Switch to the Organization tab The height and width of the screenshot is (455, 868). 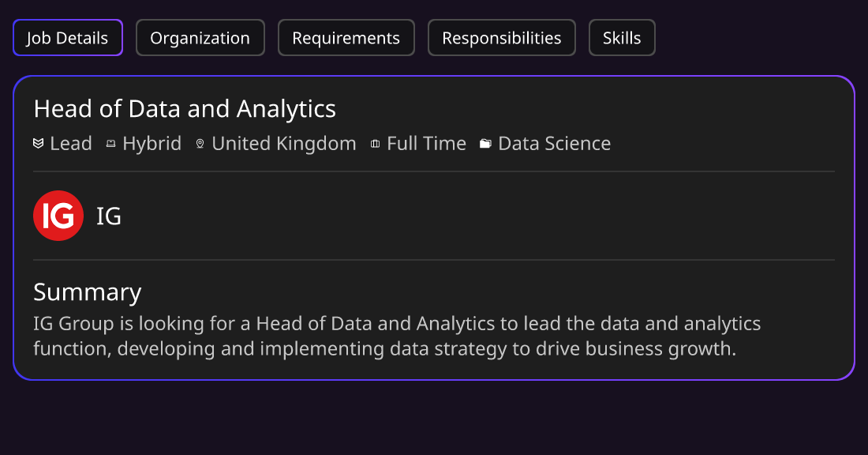(x=200, y=38)
